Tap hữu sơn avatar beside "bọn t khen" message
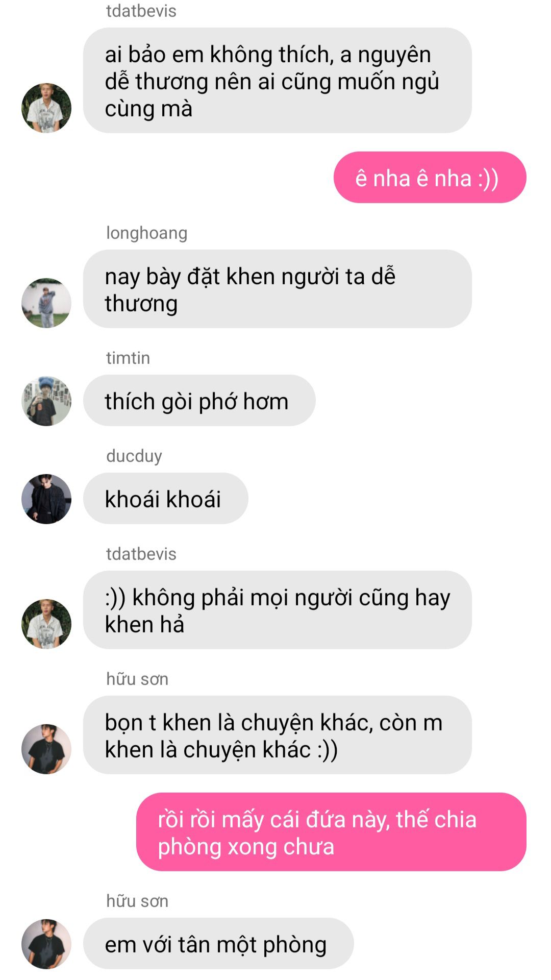The image size is (551, 980). pyautogui.click(x=46, y=749)
